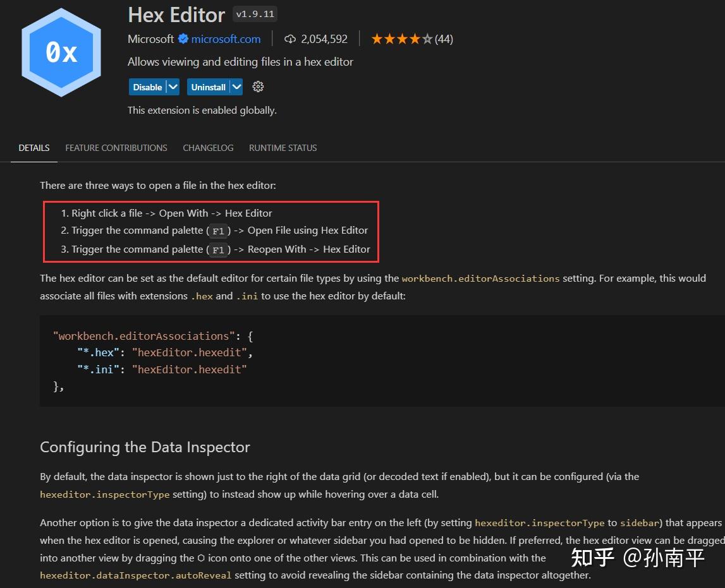Click 'There are three ways to open' sentence
This screenshot has width=725, height=588.
click(x=157, y=186)
